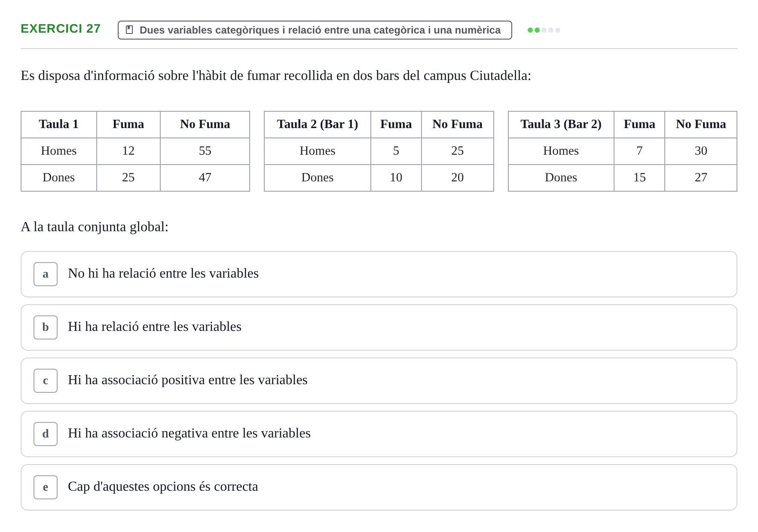This screenshot has width=758, height=532.
Task: Choose 'Cap d'aquestes opcions és correcta'
Action: coord(379,487)
